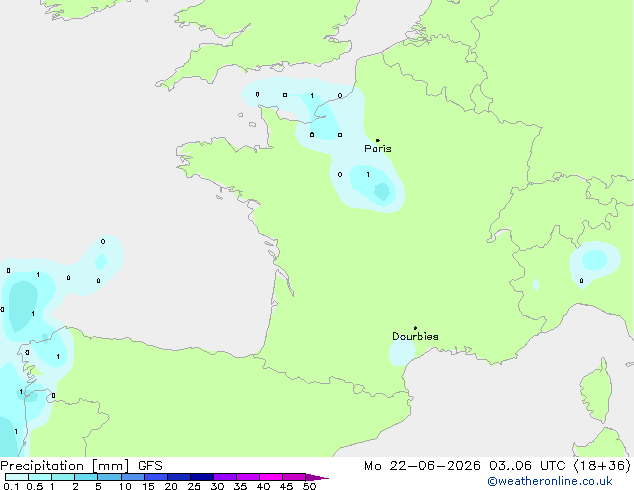Click the 'Precipitation [mm]' title text
Screen dimensions: 634x490
coord(65,466)
